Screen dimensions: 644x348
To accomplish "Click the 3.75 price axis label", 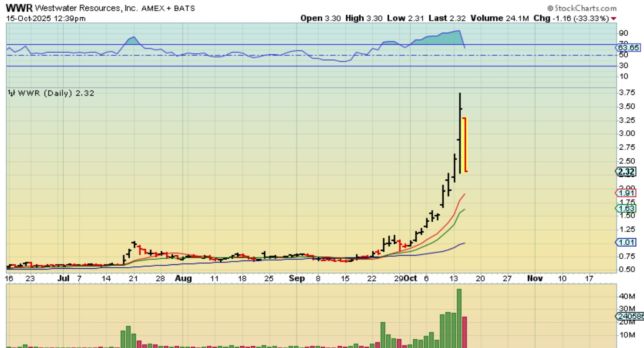I will [627, 93].
